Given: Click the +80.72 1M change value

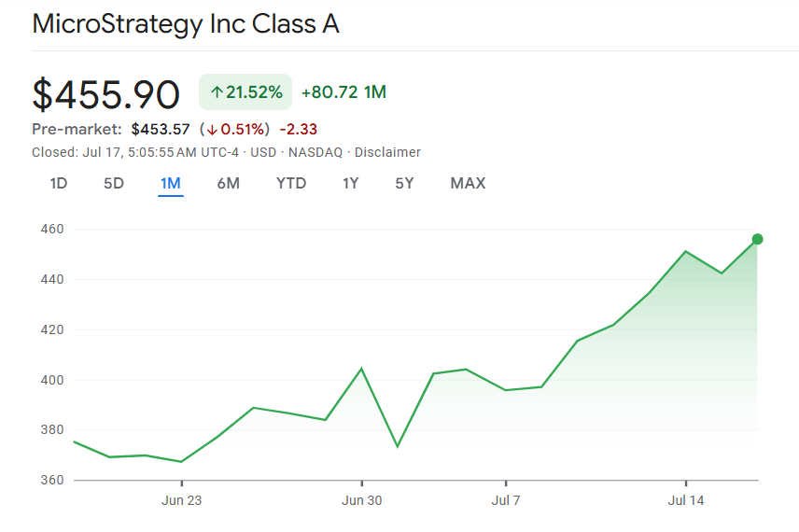Looking at the screenshot, I should [343, 92].
